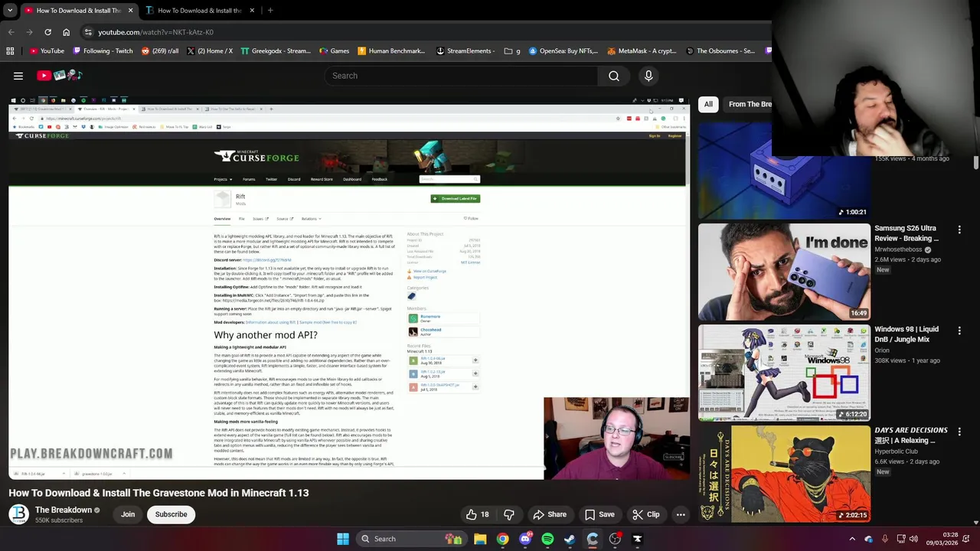Open OBS Studio from the taskbar
This screenshot has height=551, width=980.
pos(615,539)
